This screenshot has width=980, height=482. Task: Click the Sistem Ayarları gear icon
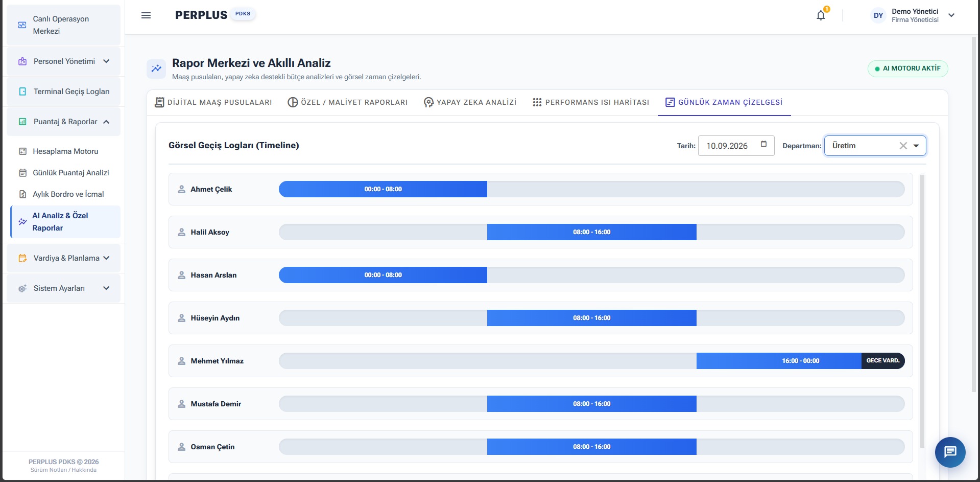[x=22, y=288]
